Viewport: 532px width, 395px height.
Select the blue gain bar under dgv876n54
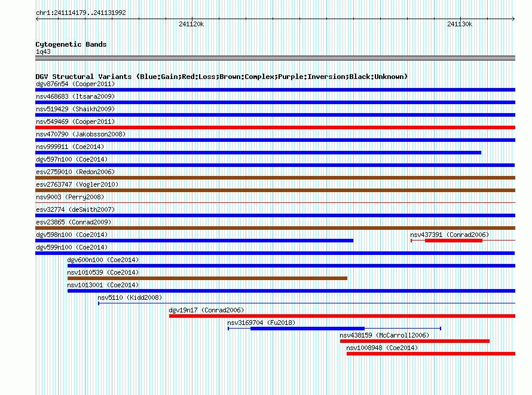[275, 90]
